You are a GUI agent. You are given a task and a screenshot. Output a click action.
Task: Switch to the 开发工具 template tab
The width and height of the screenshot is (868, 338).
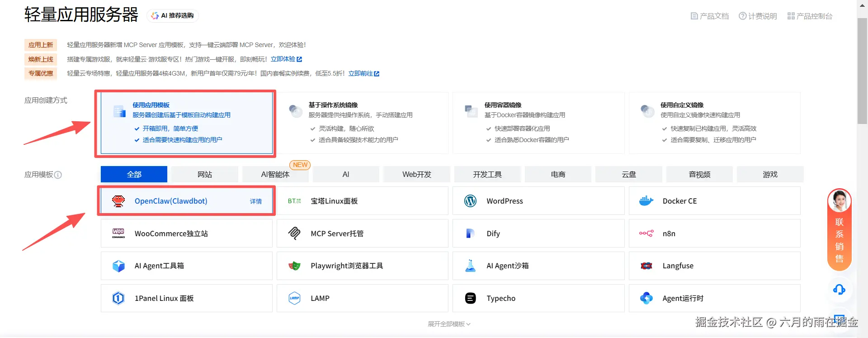coord(487,174)
